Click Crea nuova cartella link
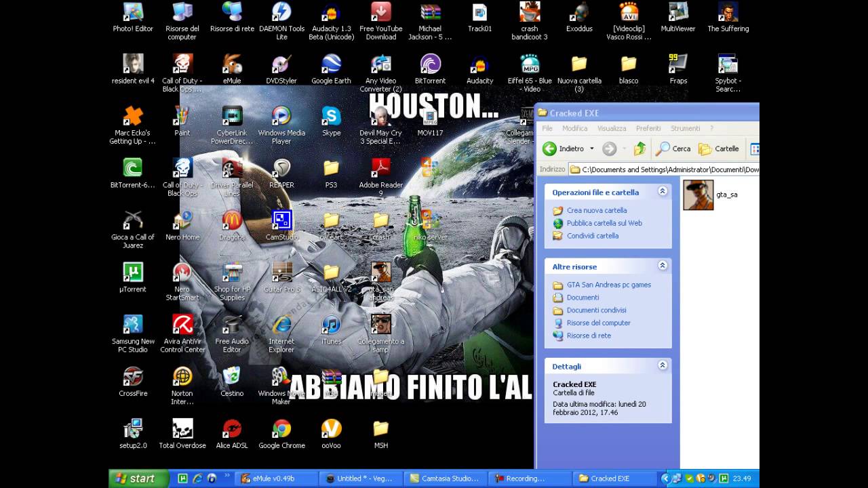The width and height of the screenshot is (868, 488). (x=597, y=210)
